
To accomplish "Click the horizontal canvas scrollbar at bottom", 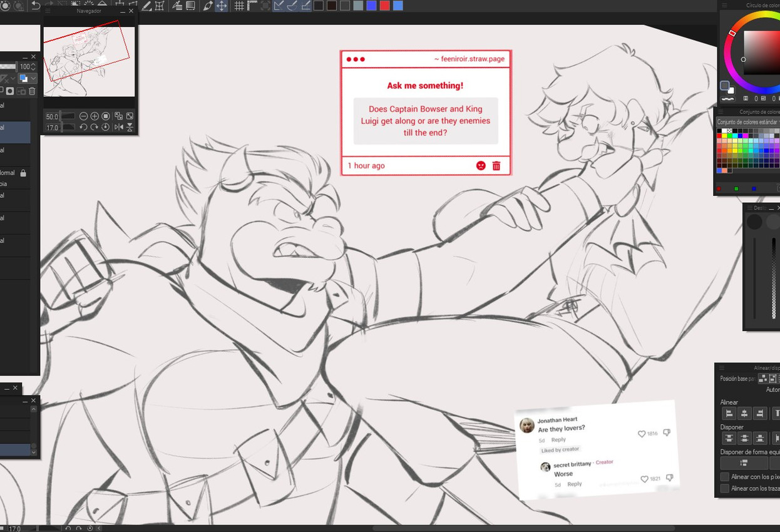I will click(x=523, y=528).
